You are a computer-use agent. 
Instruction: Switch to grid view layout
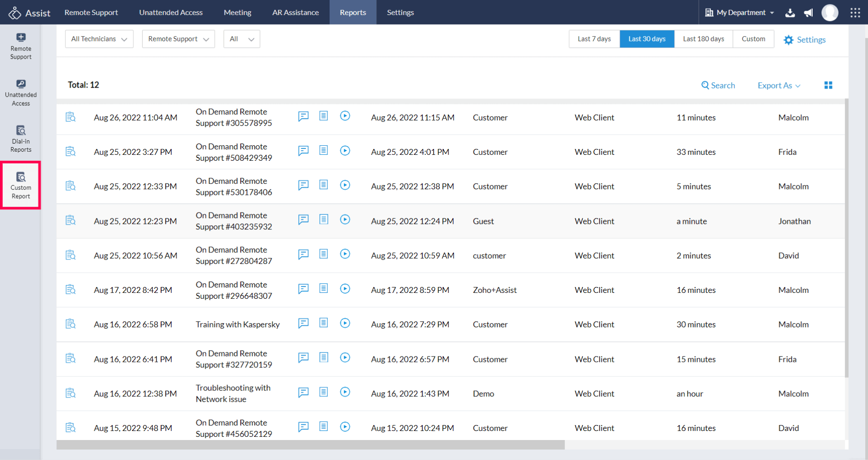pyautogui.click(x=828, y=85)
